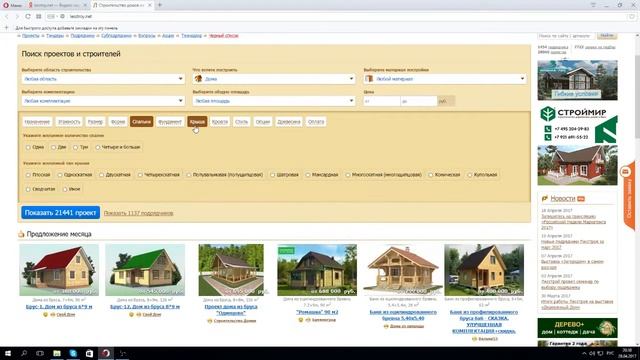Go back with the browser back arrow
The width and height of the screenshot is (640, 360).
coord(7,16)
